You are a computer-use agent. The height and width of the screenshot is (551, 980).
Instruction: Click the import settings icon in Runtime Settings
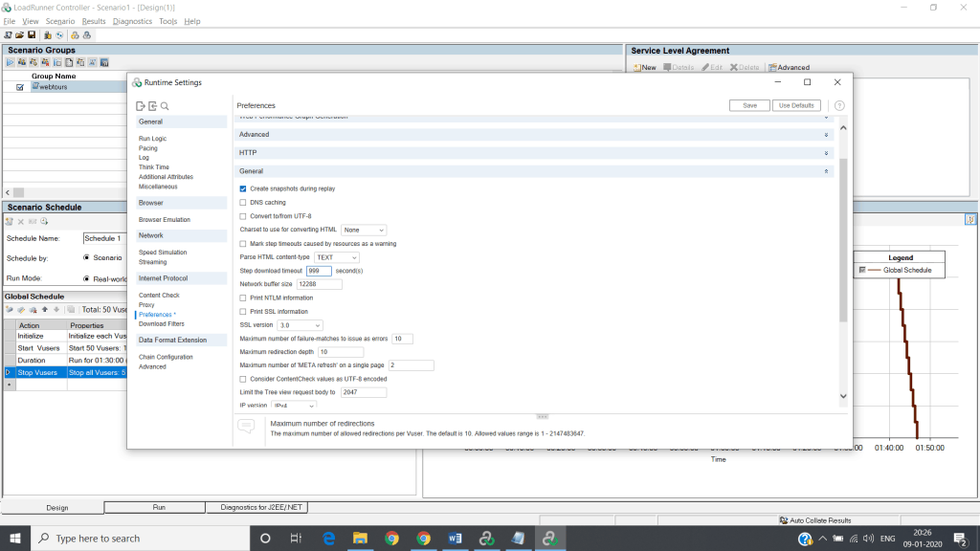(152, 106)
